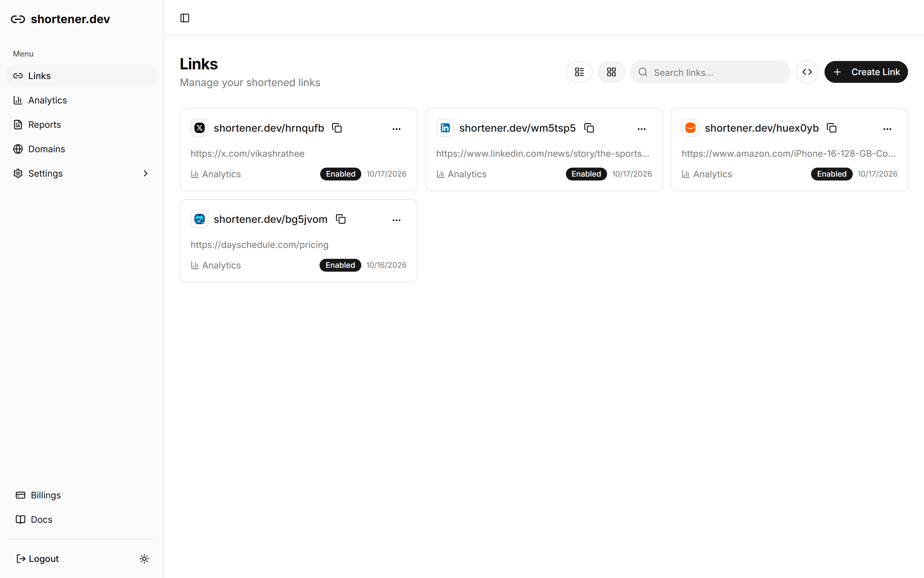This screenshot has height=578, width=924.
Task: Click LinkedIn favicon on wm5tsp5 card
Action: [x=445, y=128]
